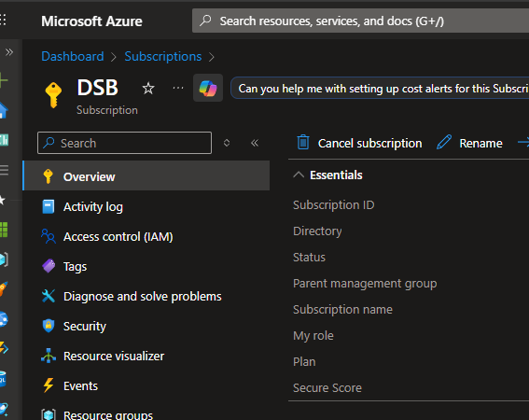
Task: Open All services list icon in sidebar
Action: click(4, 170)
